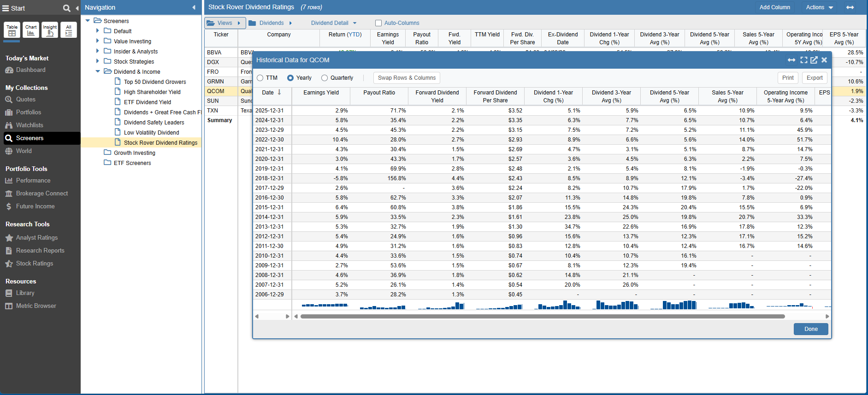Image resolution: width=868 pixels, height=395 pixels.
Task: Select the TTM radio button
Action: click(260, 78)
